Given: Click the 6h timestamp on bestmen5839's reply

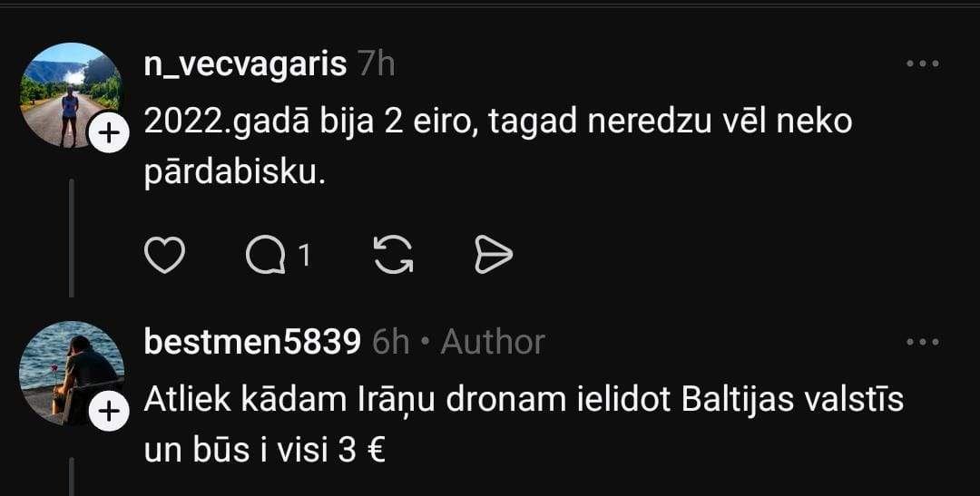Looking at the screenshot, I should pyautogui.click(x=390, y=343).
